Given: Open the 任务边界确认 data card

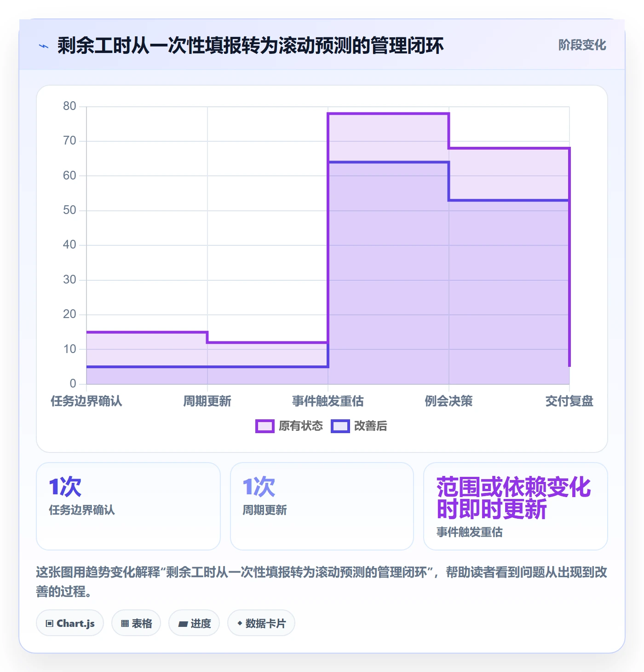Looking at the screenshot, I should point(128,506).
